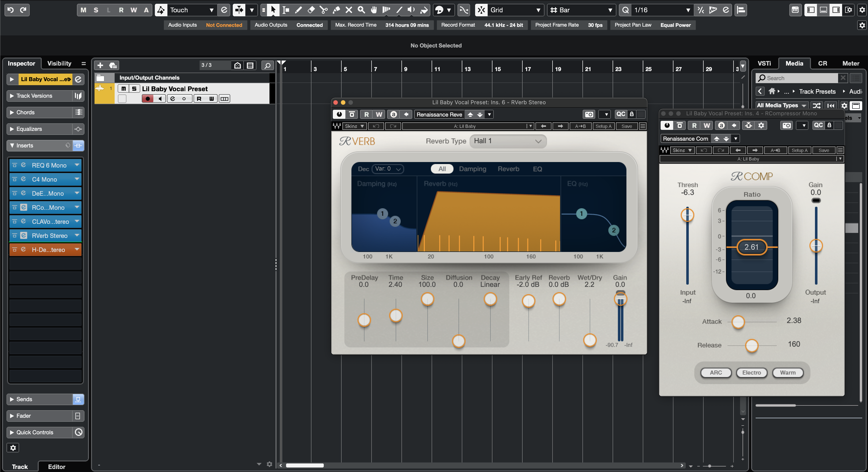Select the Glue tool

pyautogui.click(x=336, y=10)
